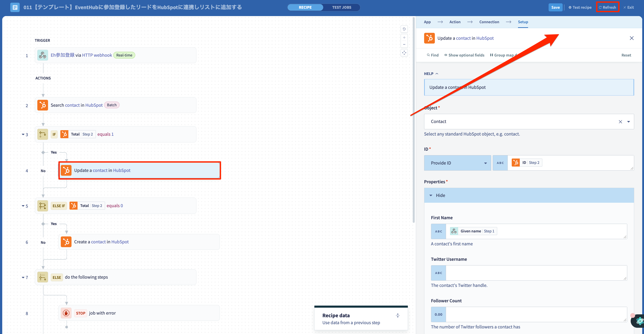644x334 pixels.
Task: Click the canvas vertical scrollbar
Action: 413,120
